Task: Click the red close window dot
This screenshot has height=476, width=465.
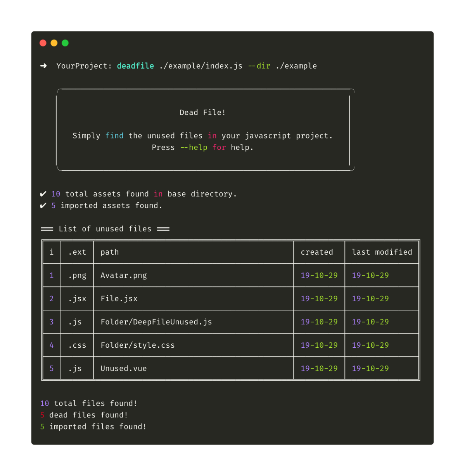Action: pyautogui.click(x=43, y=43)
